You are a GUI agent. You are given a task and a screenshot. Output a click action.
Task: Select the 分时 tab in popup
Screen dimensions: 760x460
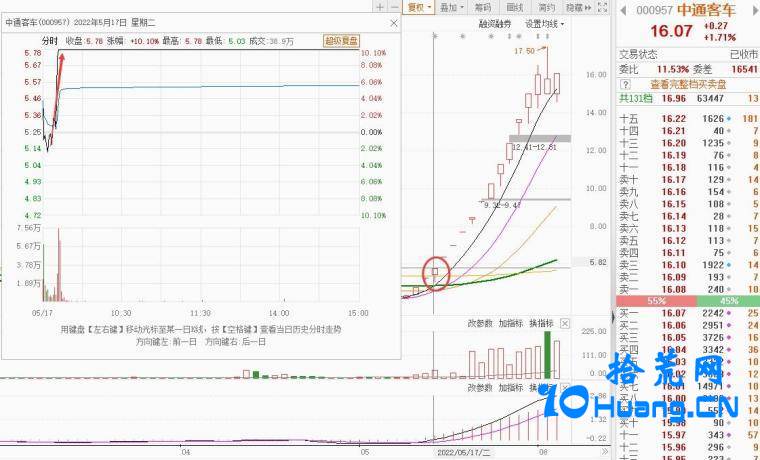49,41
